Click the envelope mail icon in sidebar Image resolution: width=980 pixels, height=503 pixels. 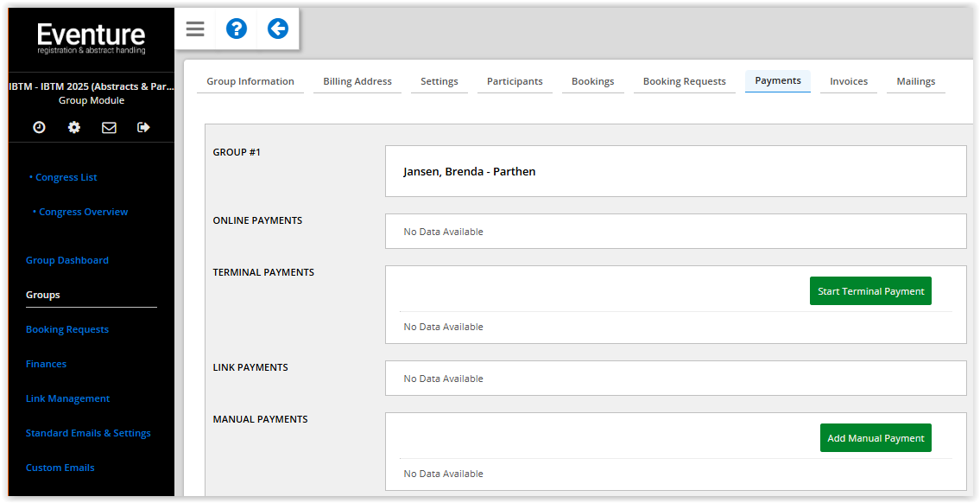109,127
